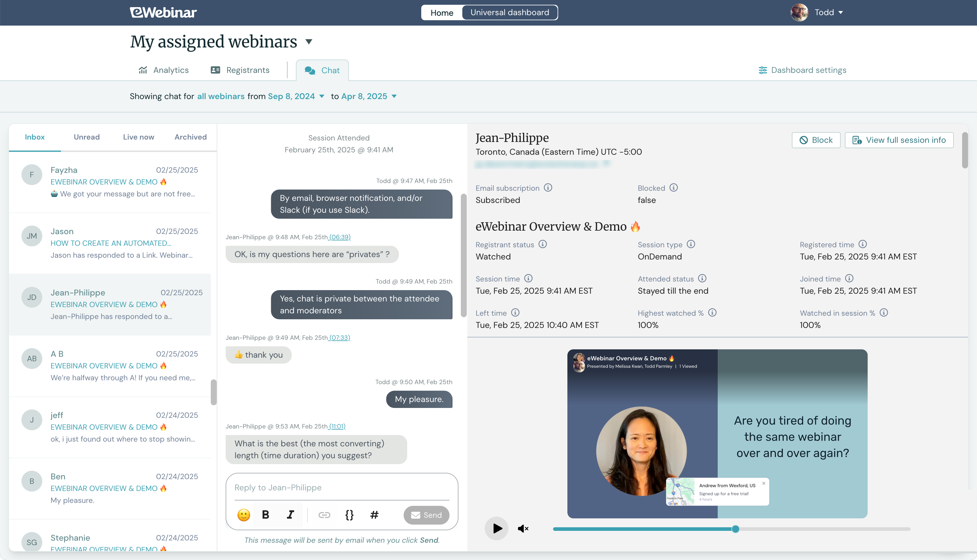
Task: Insert an emoji with the smiley icon
Action: [x=243, y=515]
